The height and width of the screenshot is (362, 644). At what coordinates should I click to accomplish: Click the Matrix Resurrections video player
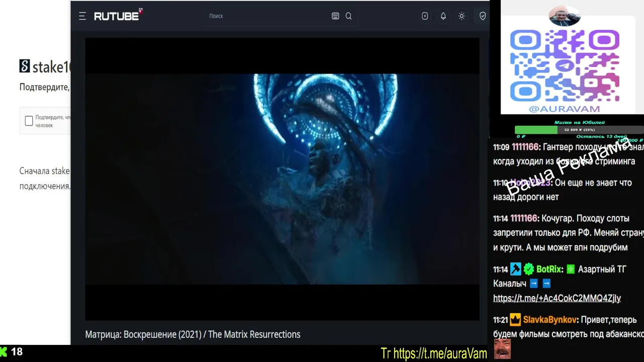[x=282, y=179]
